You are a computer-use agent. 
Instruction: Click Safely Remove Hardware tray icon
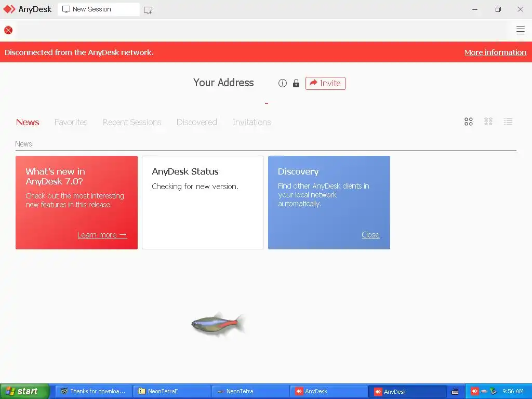tap(493, 391)
